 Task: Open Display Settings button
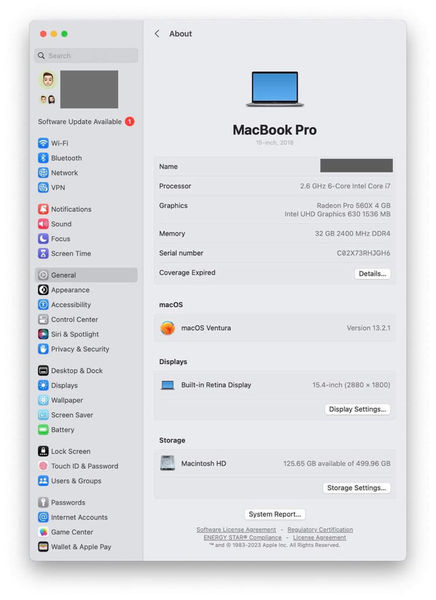point(358,409)
